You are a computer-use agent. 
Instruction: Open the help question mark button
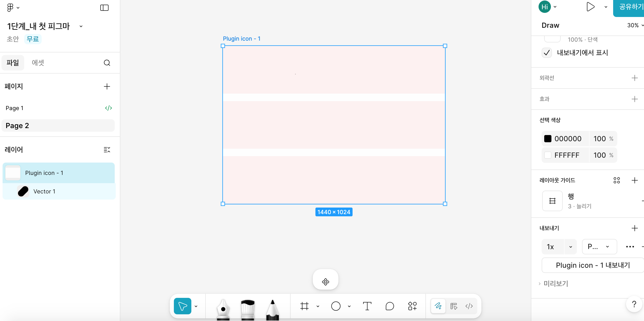pyautogui.click(x=634, y=304)
